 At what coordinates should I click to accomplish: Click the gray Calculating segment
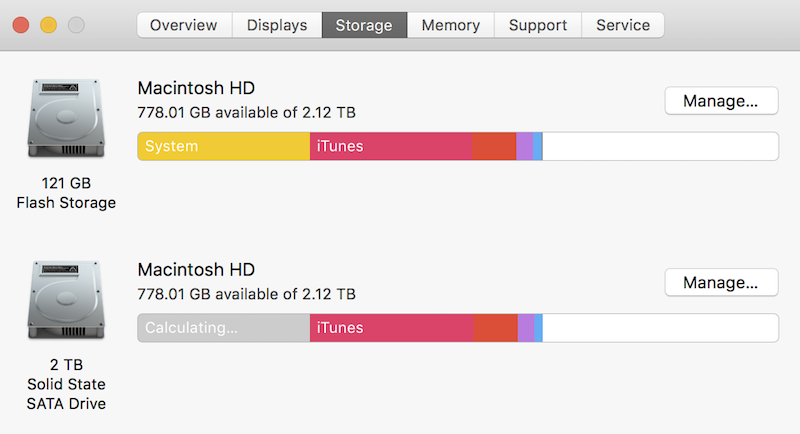point(223,328)
